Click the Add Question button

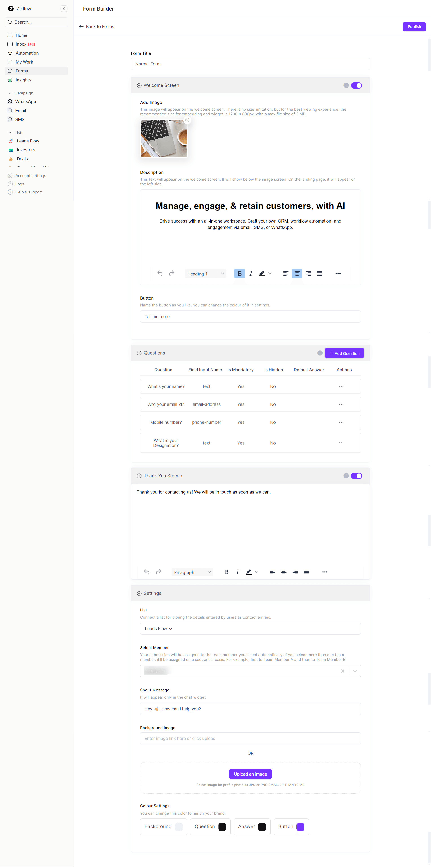point(344,353)
